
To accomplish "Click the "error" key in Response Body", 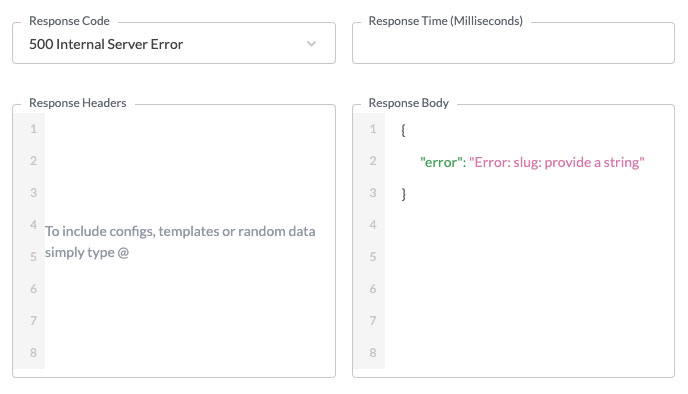I will click(x=441, y=162).
